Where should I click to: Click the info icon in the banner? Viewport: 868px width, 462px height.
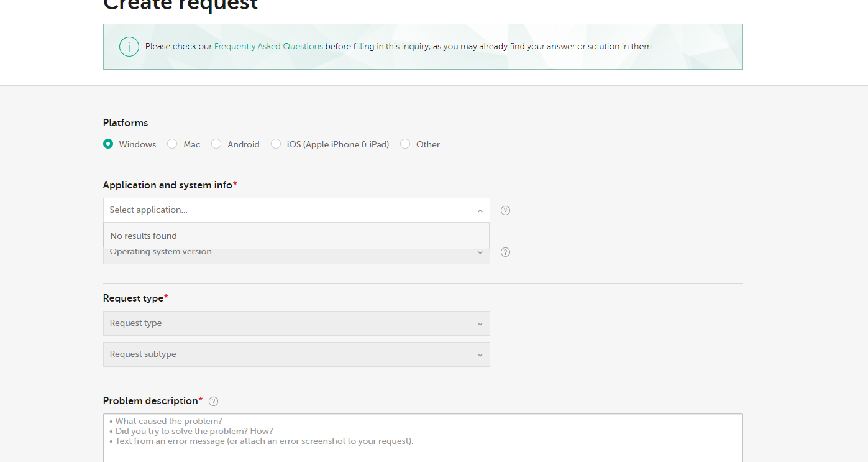point(129,47)
